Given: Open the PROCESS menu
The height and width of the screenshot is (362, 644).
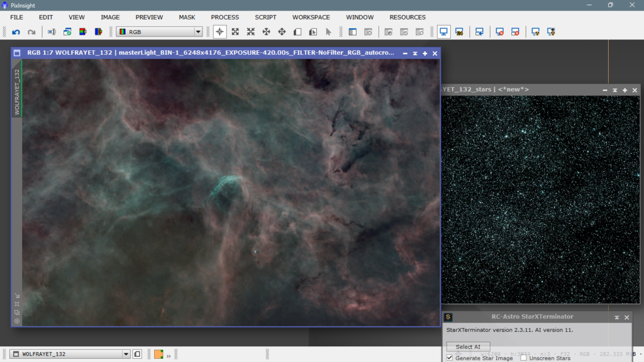Looking at the screenshot, I should (x=225, y=17).
